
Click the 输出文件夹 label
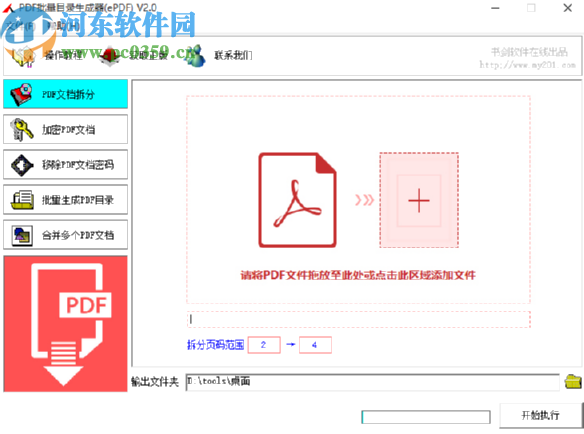pos(155,381)
